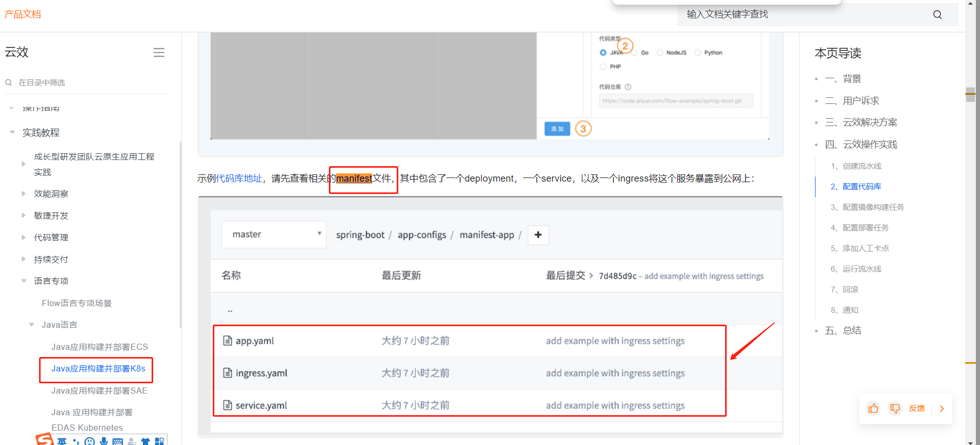Collapse the 实践教程 tree section
Viewport: 980px width, 445px height.
point(12,132)
